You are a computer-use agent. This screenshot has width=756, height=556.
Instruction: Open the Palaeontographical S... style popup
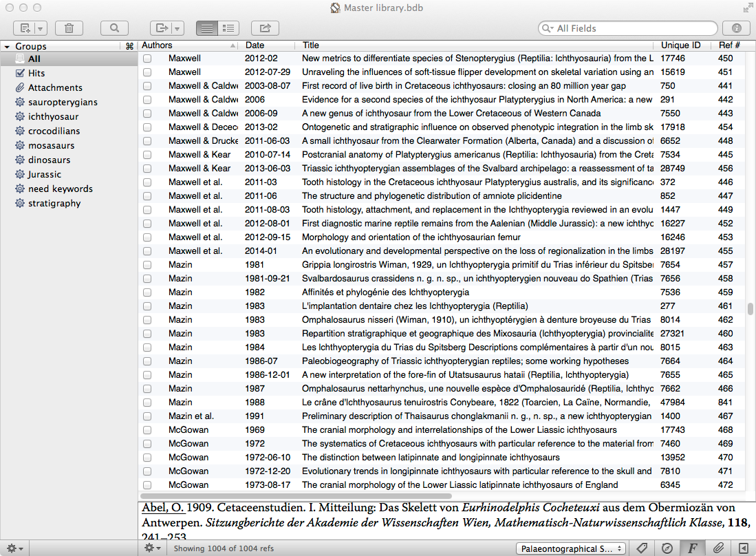[572, 548]
